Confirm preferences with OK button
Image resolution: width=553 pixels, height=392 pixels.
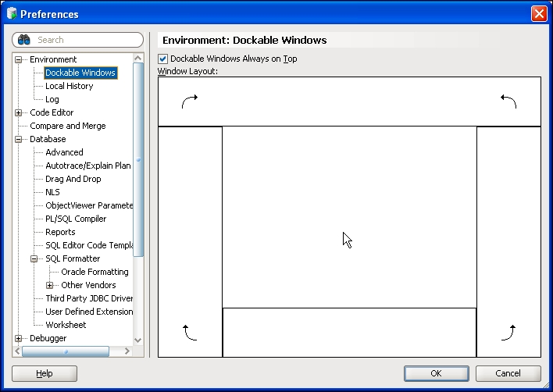click(x=437, y=373)
